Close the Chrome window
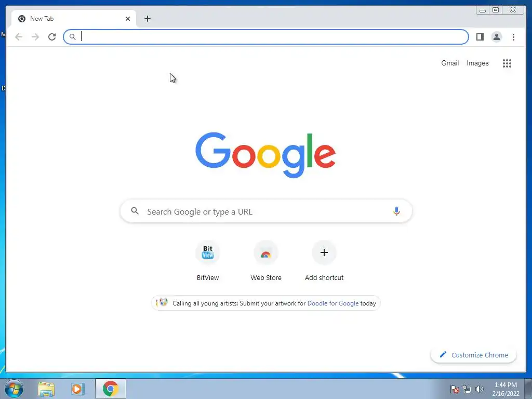 tap(513, 10)
